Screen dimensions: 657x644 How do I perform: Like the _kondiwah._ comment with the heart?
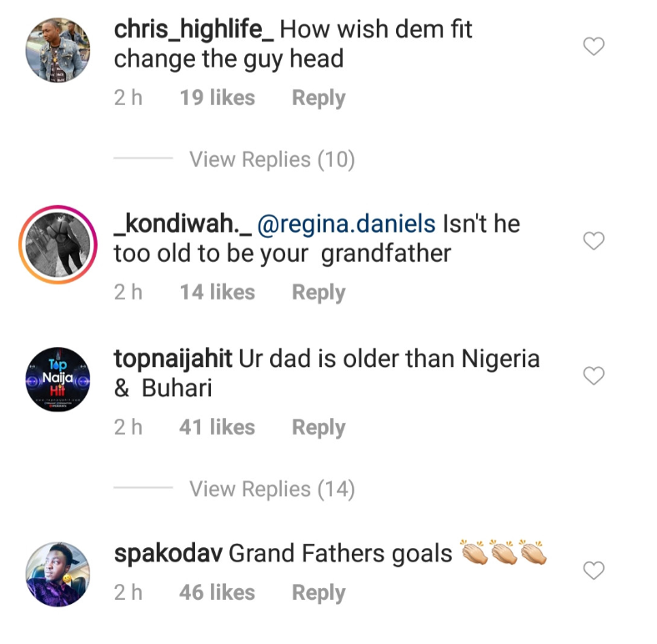tap(593, 242)
